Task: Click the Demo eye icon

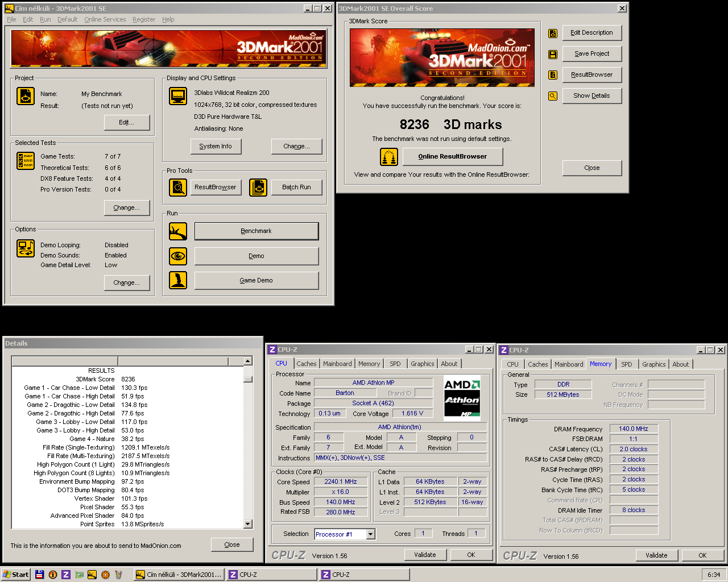Action: 178,256
